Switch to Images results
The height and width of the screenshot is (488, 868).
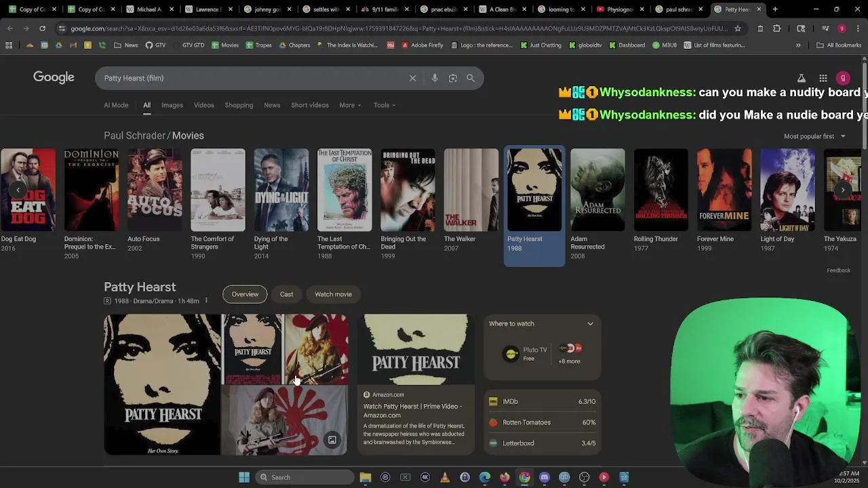pyautogui.click(x=172, y=105)
